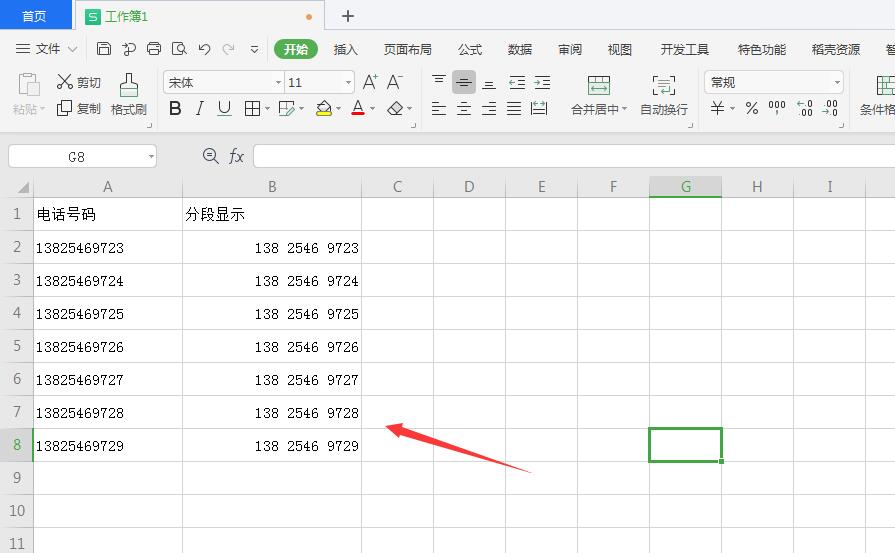Expand borders dropdown arrow
The height and width of the screenshot is (553, 895).
pyautogui.click(x=267, y=108)
